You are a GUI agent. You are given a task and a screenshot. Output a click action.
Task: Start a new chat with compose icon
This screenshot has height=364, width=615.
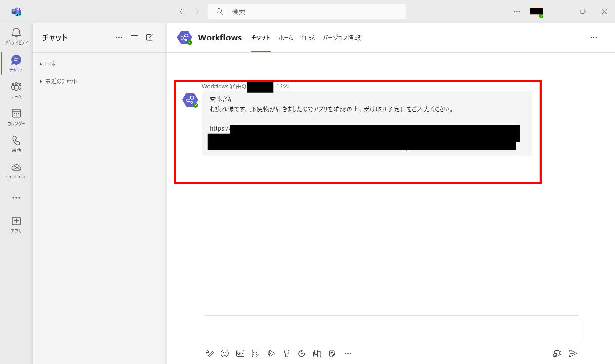[x=150, y=37]
